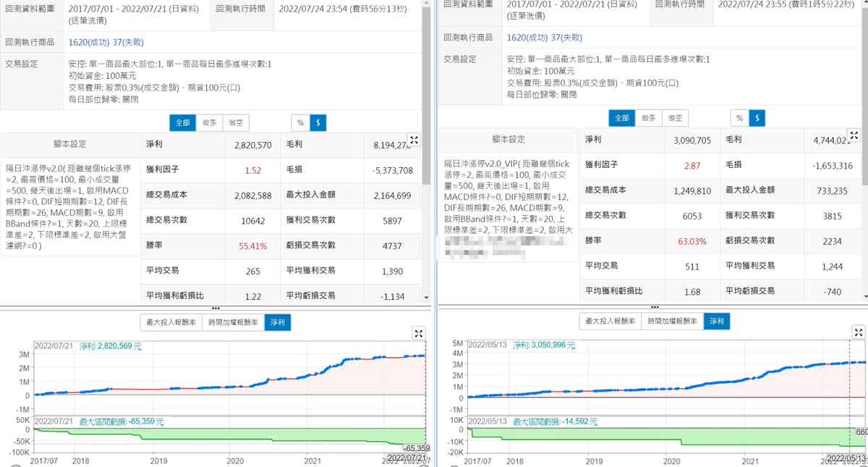Expand the right report's statistics table to fullscreen
The height and width of the screenshot is (467, 868).
[854, 135]
